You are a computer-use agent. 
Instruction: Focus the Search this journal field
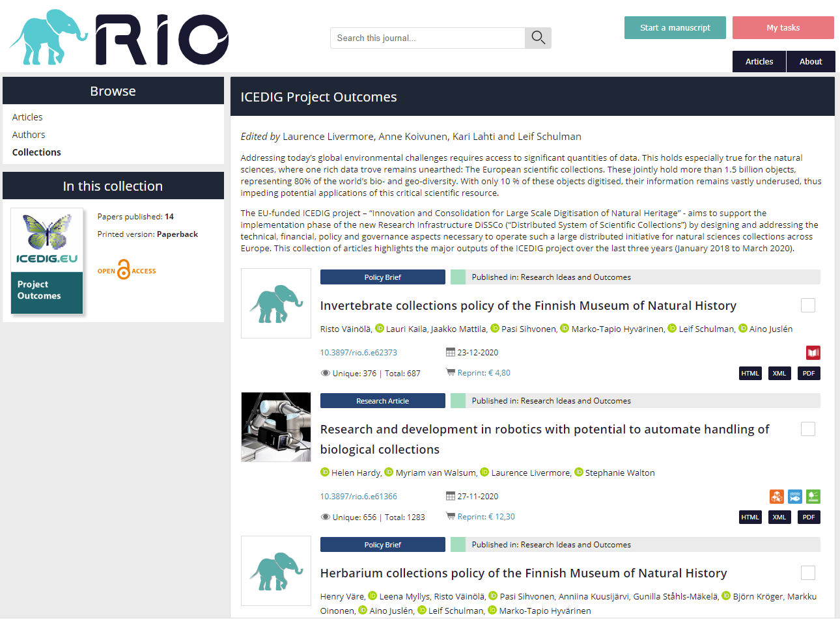coord(428,38)
